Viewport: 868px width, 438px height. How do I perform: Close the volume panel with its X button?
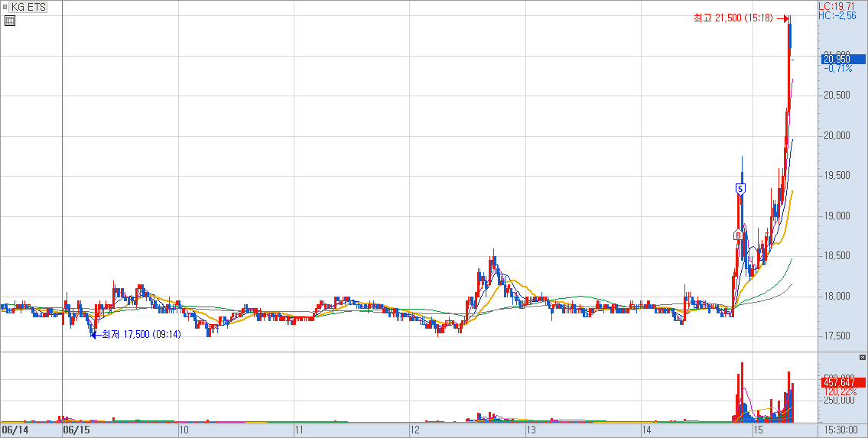[862, 358]
